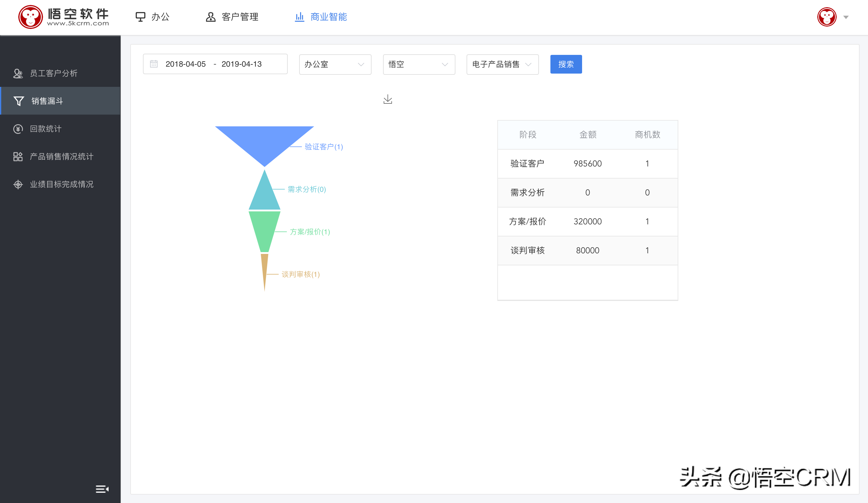Download the funnel chart data
Screen dimensions: 868x503
[388, 100]
